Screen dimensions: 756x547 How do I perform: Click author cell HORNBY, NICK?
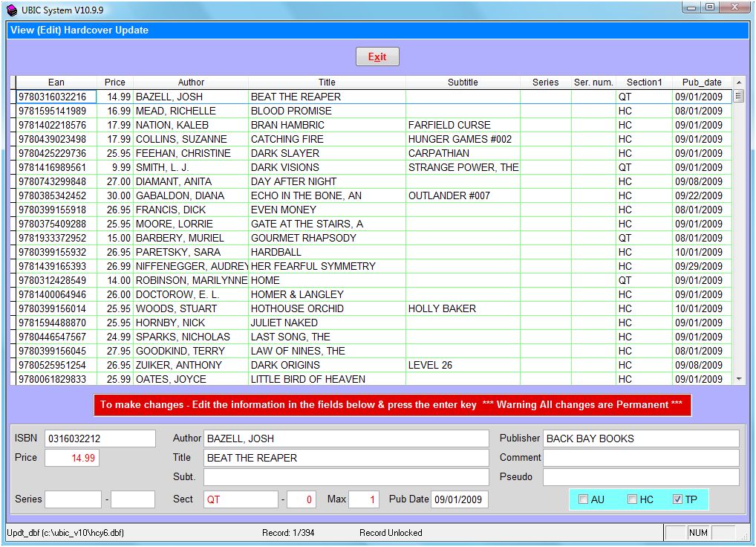191,323
